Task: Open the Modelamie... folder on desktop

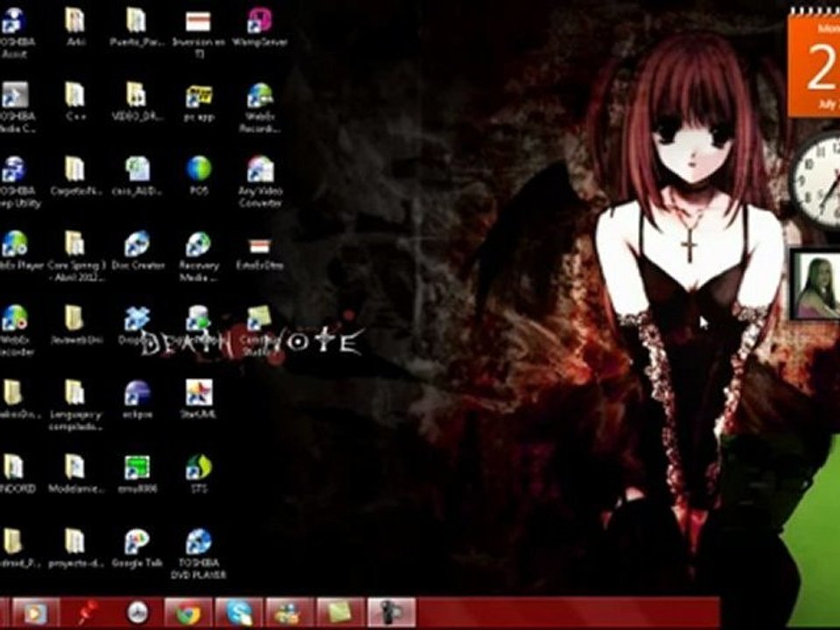Action: pyautogui.click(x=75, y=473)
